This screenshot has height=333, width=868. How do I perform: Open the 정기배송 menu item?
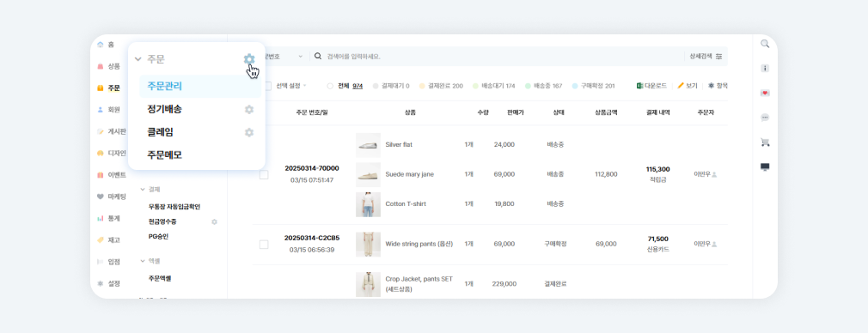click(164, 110)
